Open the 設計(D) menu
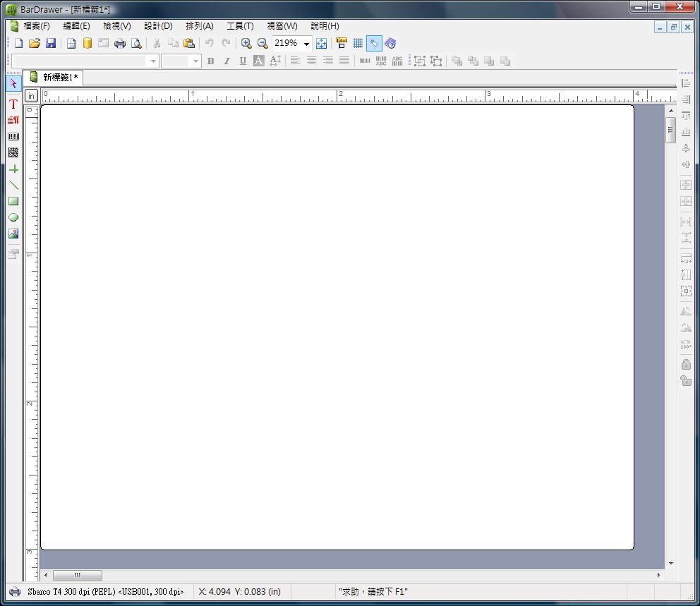The width and height of the screenshot is (700, 606). [159, 26]
